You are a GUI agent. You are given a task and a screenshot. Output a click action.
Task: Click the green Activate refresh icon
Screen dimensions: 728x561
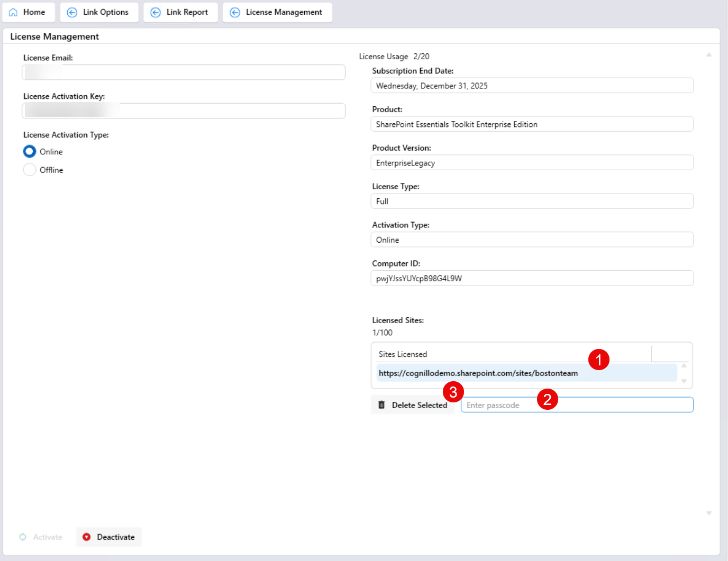click(23, 537)
